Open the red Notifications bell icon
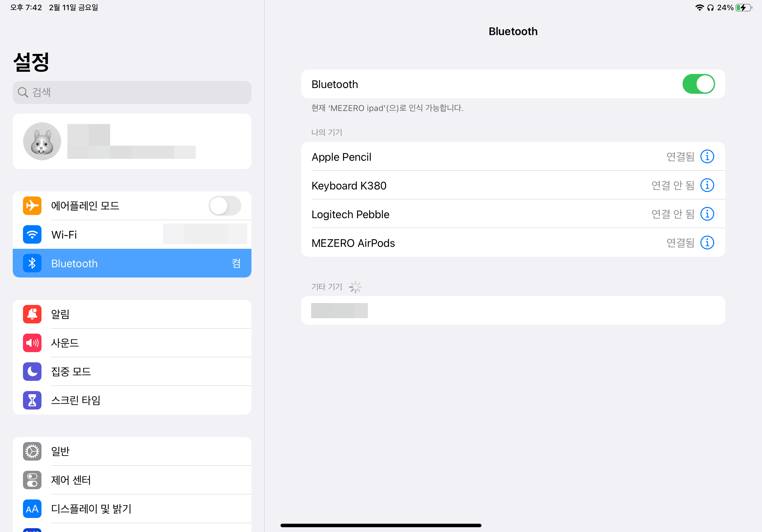The width and height of the screenshot is (762, 532). click(32, 314)
